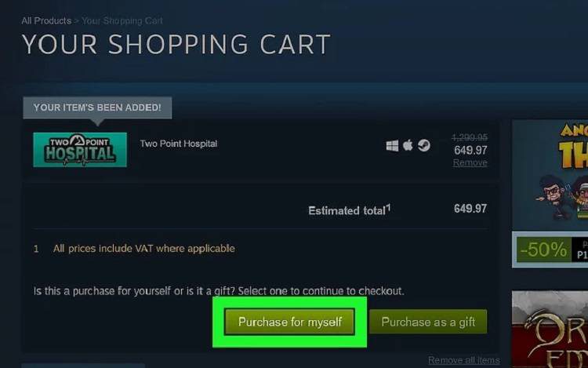Open the dragon-logo game ad in sidebar
The height and width of the screenshot is (368, 588).
pos(550,330)
